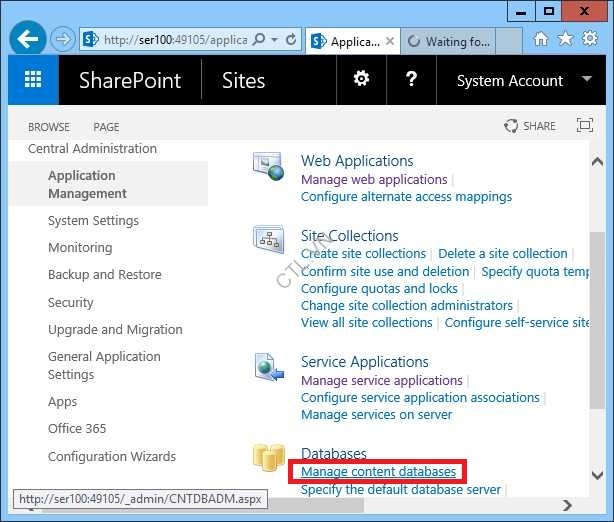Open Manage content databases link
614x522 pixels.
[379, 472]
